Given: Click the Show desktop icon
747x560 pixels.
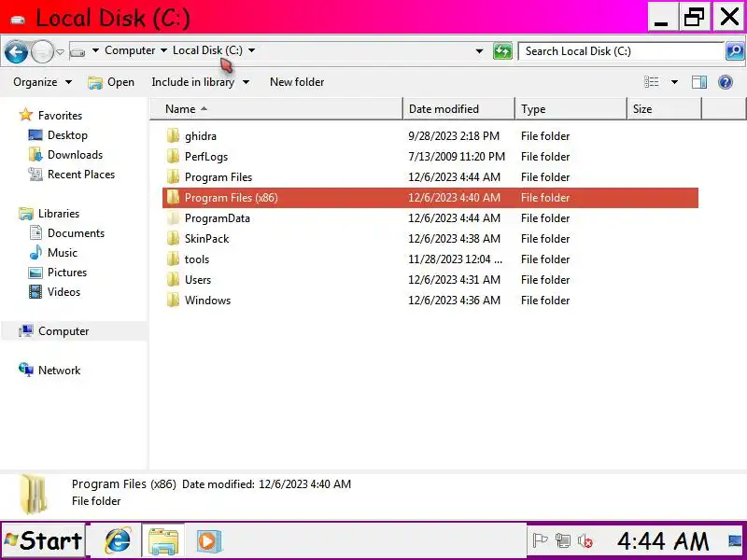Looking at the screenshot, I should 736,541.
